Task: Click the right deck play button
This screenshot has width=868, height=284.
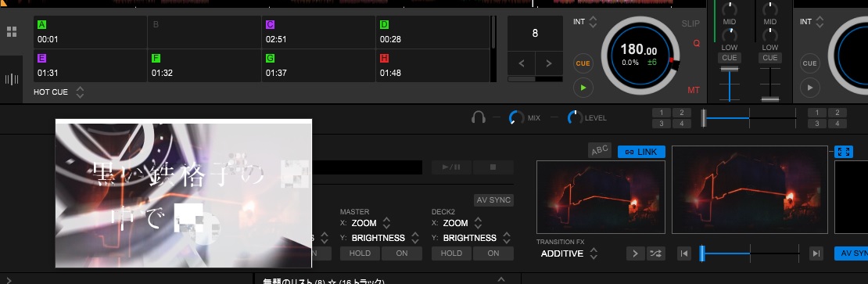Action: (810, 88)
